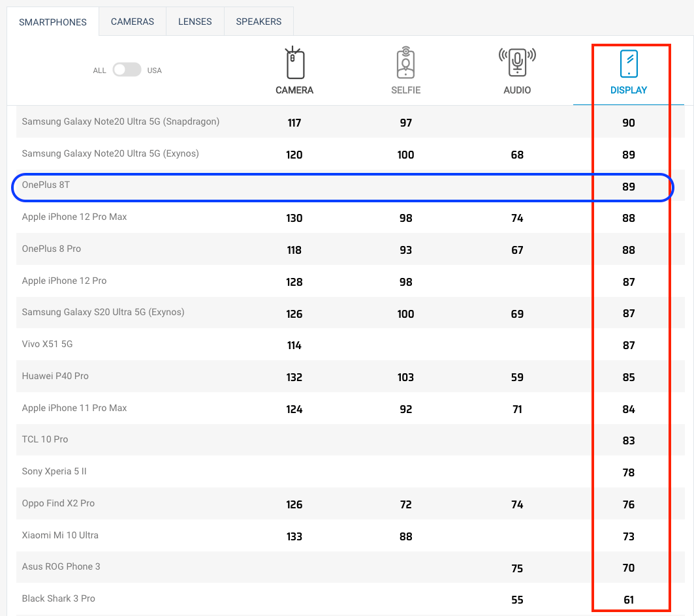The height and width of the screenshot is (616, 694).
Task: Click the Selfie category icon
Action: (x=405, y=63)
